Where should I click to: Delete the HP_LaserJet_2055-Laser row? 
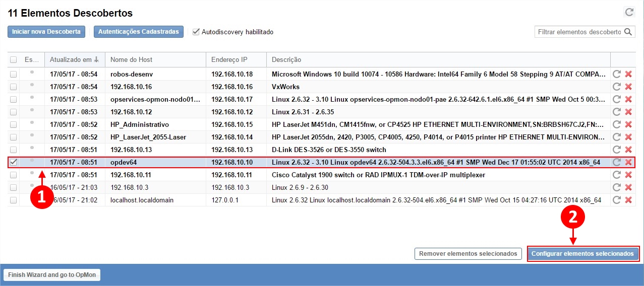tap(628, 137)
